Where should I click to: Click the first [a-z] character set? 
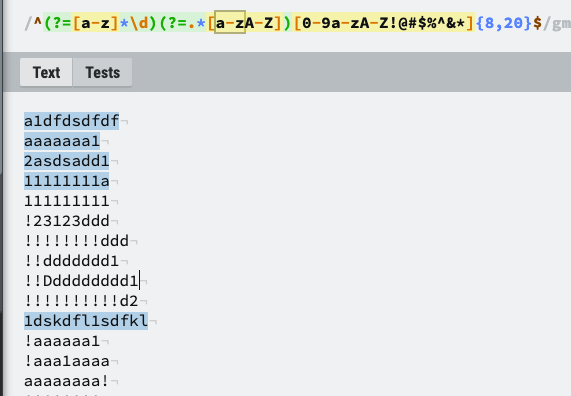pyautogui.click(x=95, y=23)
